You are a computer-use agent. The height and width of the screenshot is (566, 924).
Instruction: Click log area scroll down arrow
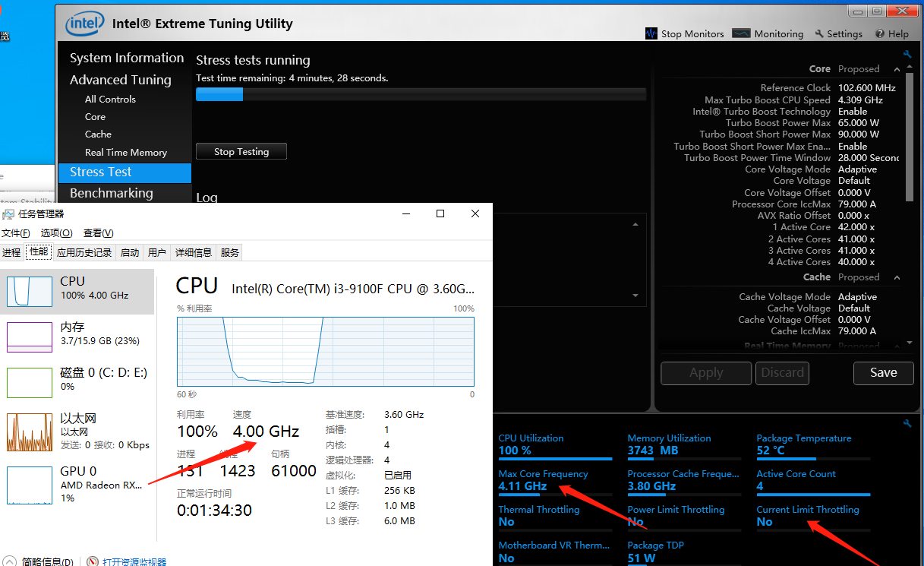[x=636, y=296]
